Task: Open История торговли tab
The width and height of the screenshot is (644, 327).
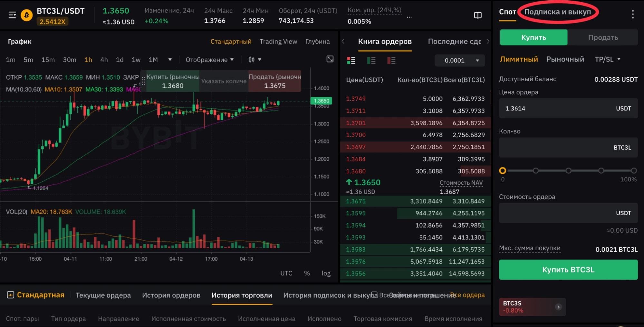Action: pos(242,295)
